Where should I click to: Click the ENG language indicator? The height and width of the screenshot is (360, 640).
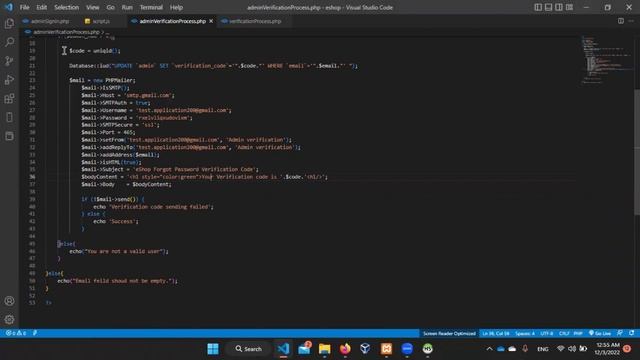[x=542, y=349]
